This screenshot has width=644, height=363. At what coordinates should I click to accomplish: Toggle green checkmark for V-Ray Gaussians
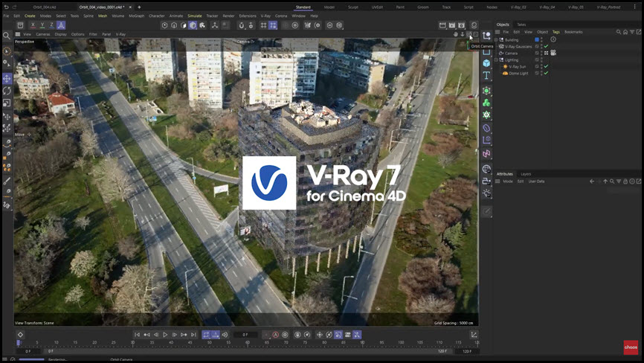coord(546,46)
